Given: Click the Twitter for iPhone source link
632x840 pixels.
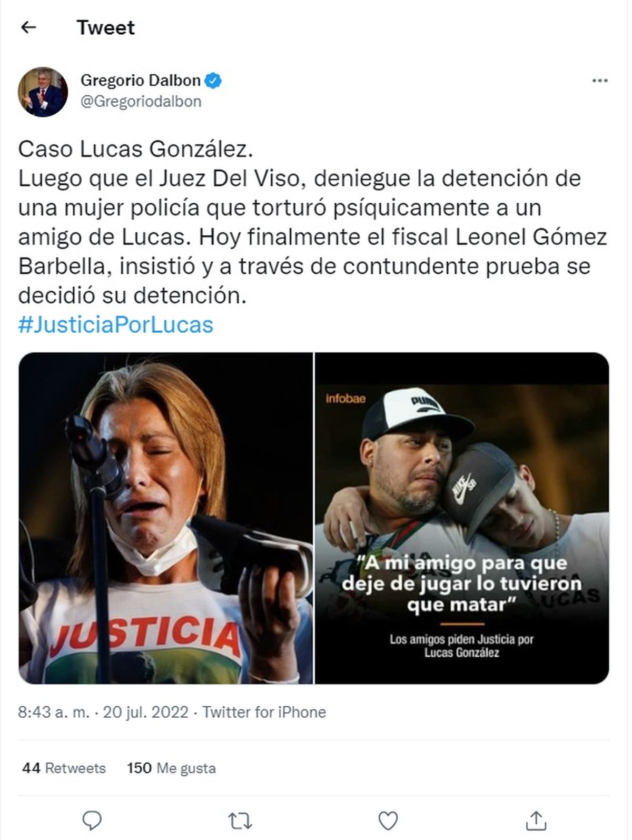Looking at the screenshot, I should coord(264,712).
